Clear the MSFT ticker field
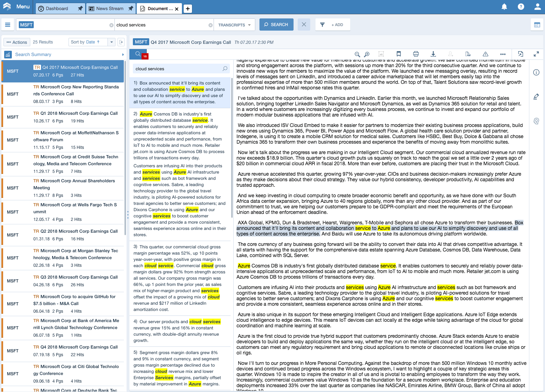 111,25
